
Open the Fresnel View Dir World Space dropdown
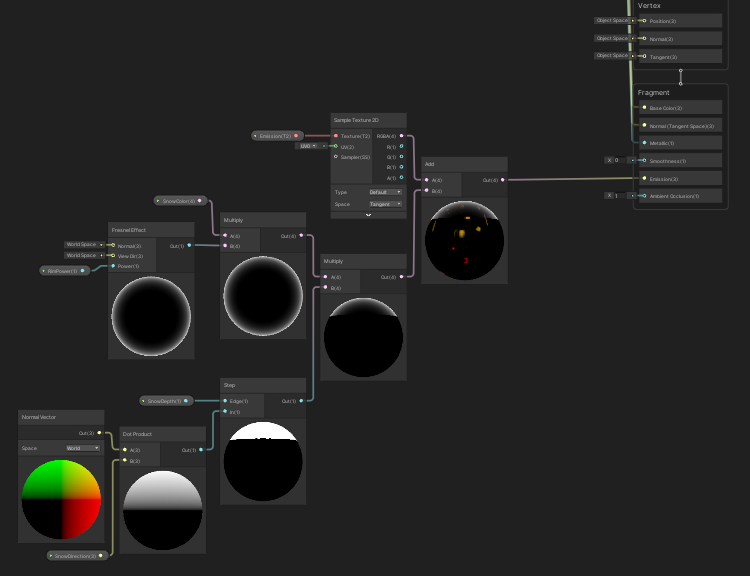[84, 255]
